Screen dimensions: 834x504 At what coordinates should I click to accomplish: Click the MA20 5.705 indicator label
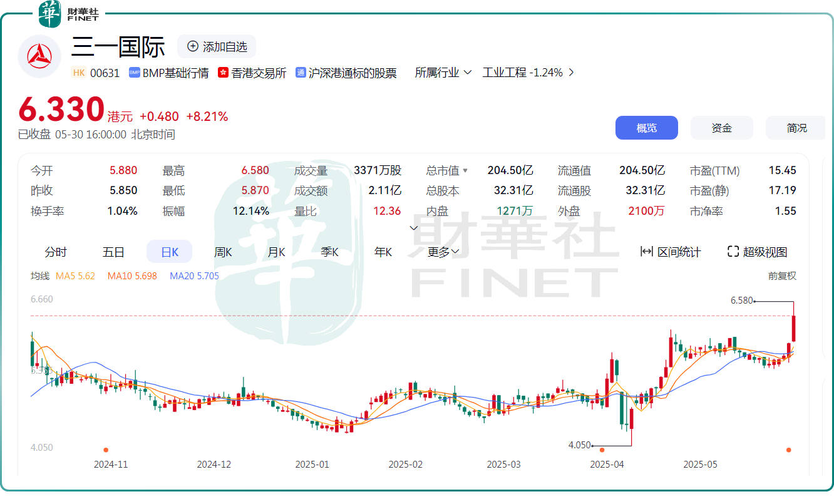(194, 275)
